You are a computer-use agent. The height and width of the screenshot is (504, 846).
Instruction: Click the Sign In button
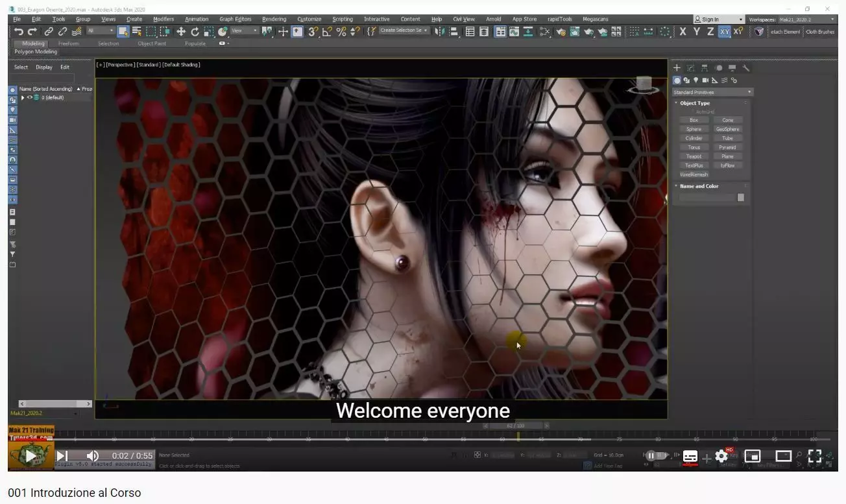click(718, 19)
